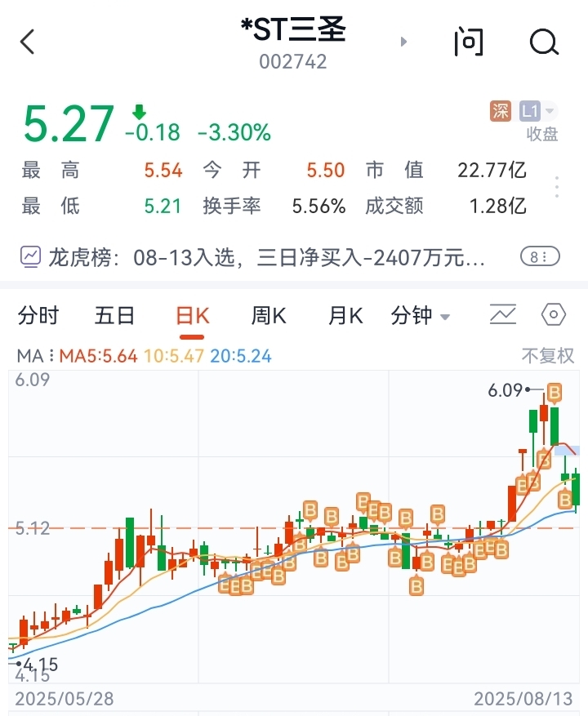Tap the lowest B marker below the candles
The image size is (588, 716).
tap(416, 586)
